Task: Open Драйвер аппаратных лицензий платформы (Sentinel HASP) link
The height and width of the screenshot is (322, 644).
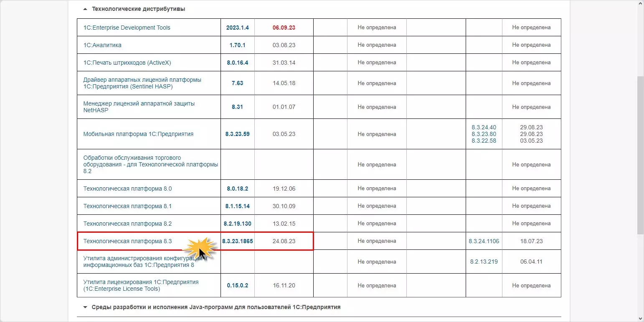Action: pos(142,83)
